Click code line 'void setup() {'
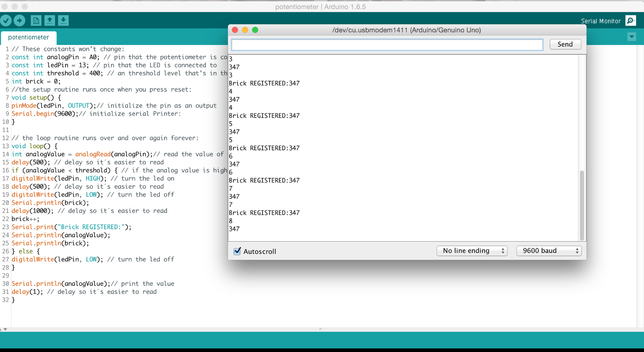The width and height of the screenshot is (644, 352). point(36,97)
